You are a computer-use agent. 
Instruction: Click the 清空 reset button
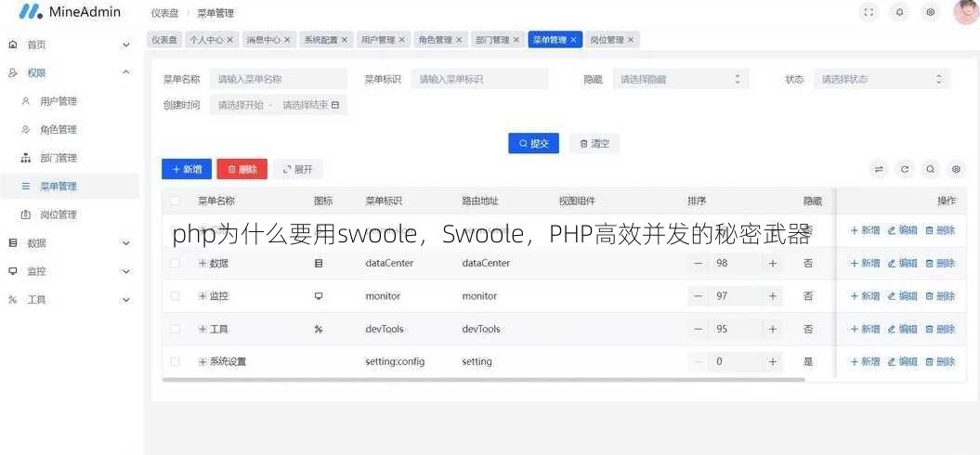click(x=594, y=143)
